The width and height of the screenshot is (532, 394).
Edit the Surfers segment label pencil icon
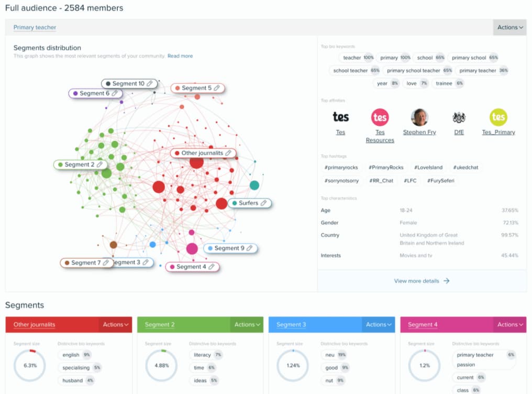pos(264,203)
